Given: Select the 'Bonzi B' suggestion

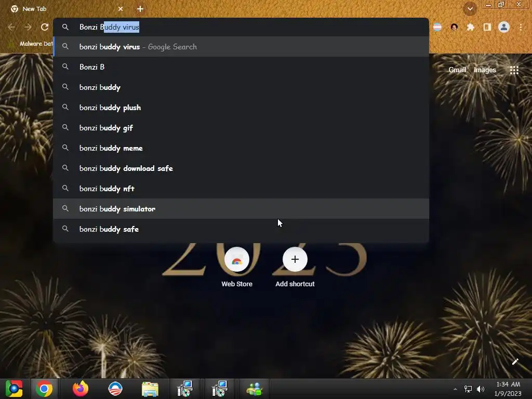Looking at the screenshot, I should 241,67.
